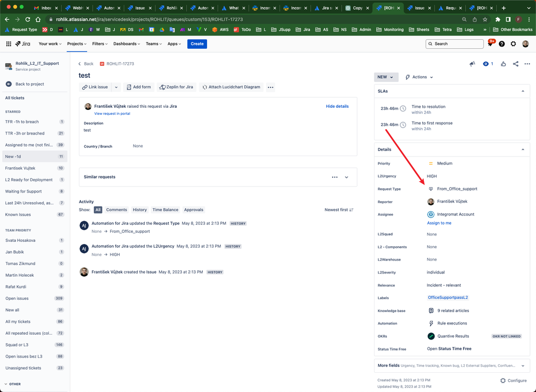Switch to Comments activity tab
Screen dimensions: 536x392
tap(116, 210)
